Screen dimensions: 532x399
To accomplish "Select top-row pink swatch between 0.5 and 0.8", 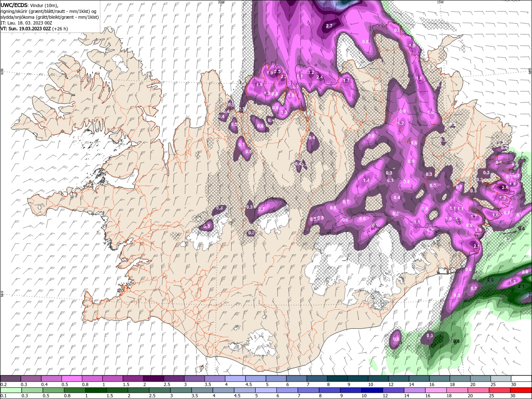I will 71,379.
